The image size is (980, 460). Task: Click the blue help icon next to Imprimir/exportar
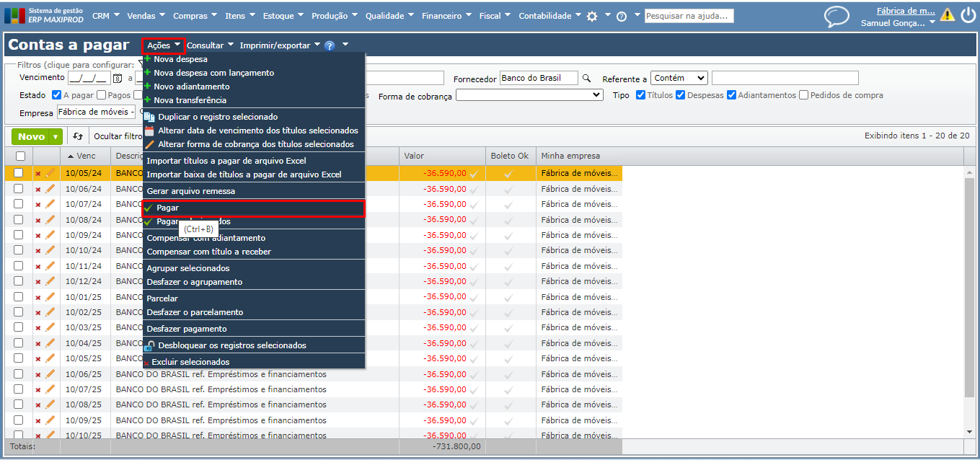click(330, 45)
